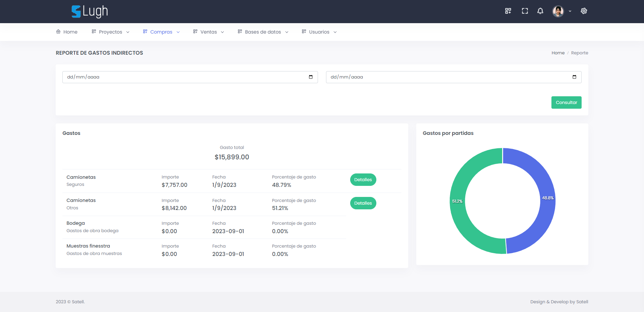
Task: Open calendar picker of first date field
Action: click(x=311, y=77)
